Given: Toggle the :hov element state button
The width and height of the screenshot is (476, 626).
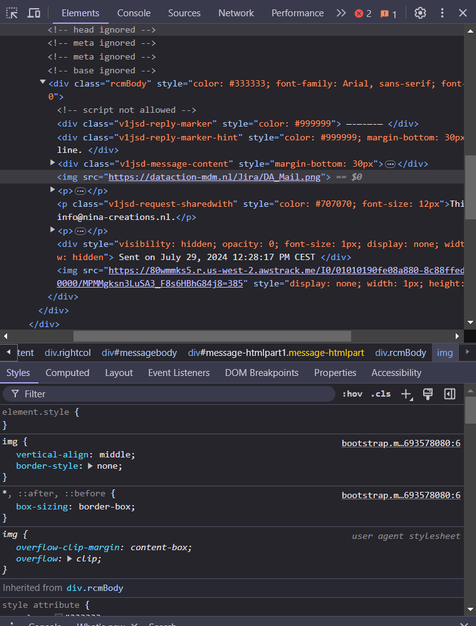Looking at the screenshot, I should [x=352, y=394].
